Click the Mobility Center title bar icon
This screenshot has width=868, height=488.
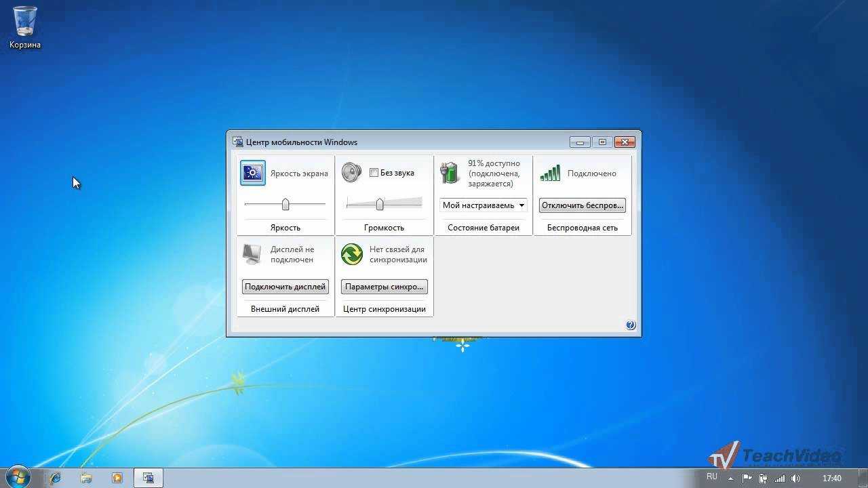tap(238, 142)
